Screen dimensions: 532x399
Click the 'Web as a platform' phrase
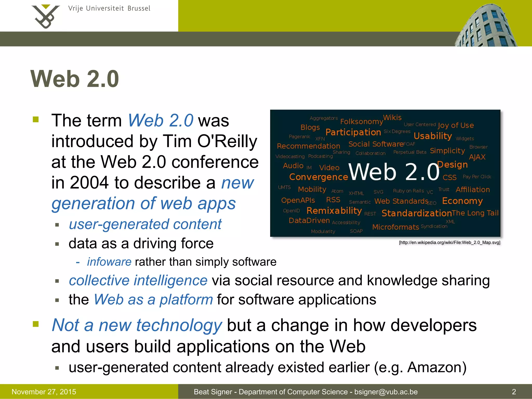point(153,300)
